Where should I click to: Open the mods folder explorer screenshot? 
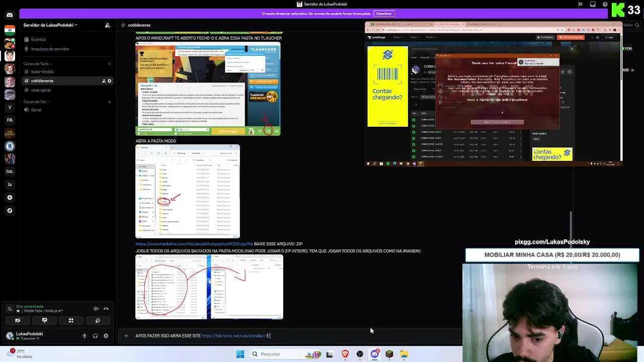point(188,192)
